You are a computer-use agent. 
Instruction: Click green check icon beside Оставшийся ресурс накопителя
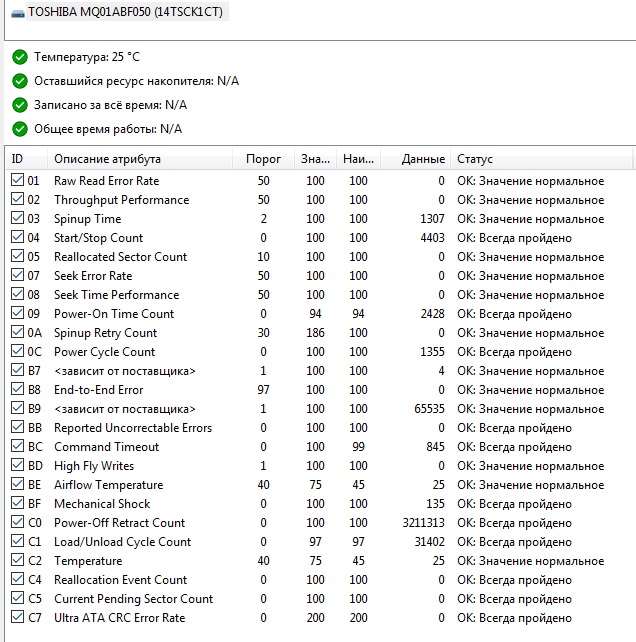point(20,80)
